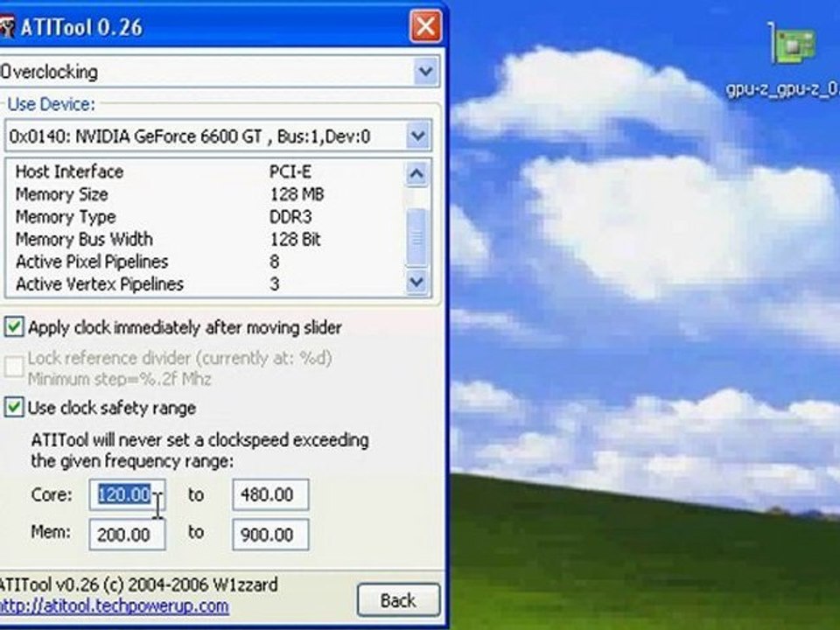Click the Core maximum field showing 480.00
Image resolution: width=840 pixels, height=630 pixels.
coord(270,494)
